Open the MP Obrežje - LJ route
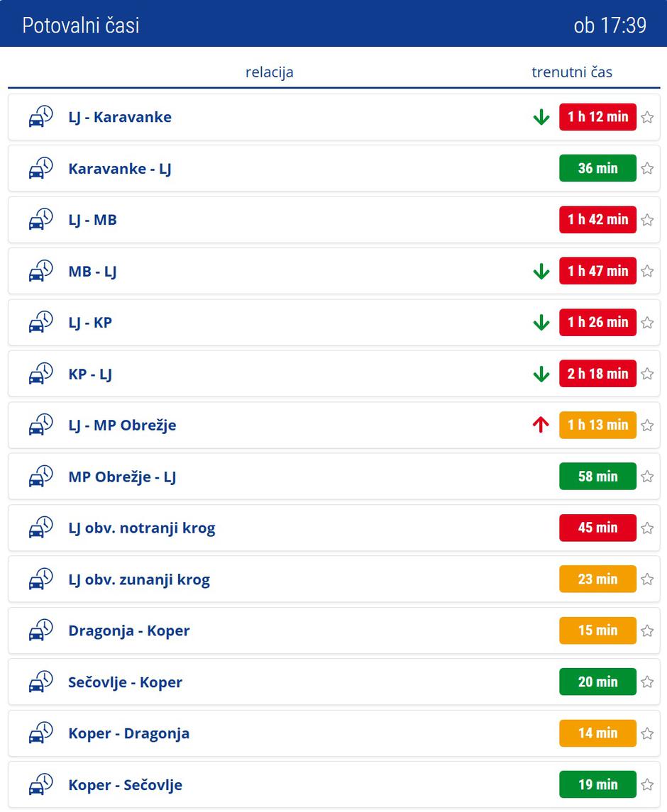 [x=122, y=477]
